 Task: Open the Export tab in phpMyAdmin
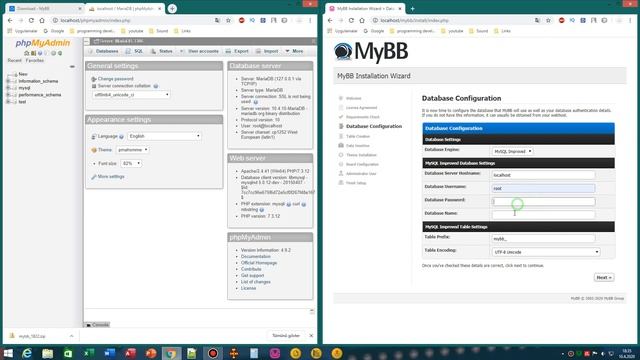point(237,51)
